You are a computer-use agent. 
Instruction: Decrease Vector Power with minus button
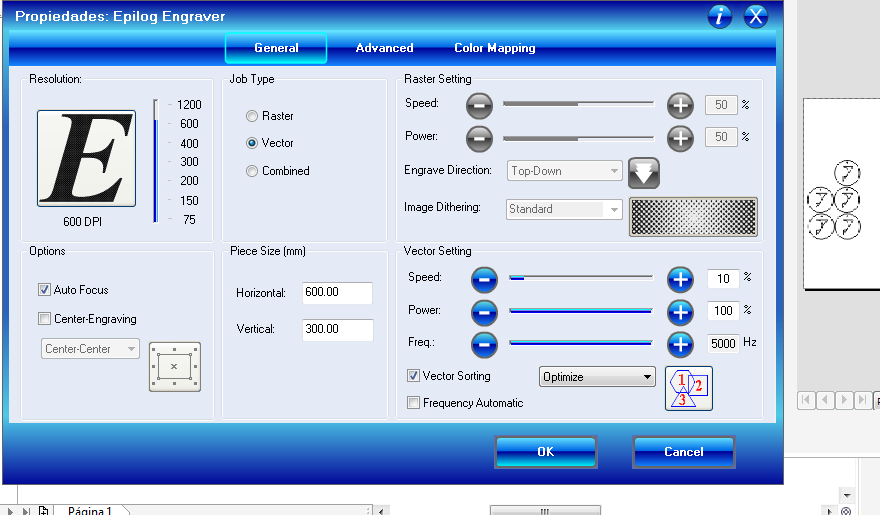[484, 312]
